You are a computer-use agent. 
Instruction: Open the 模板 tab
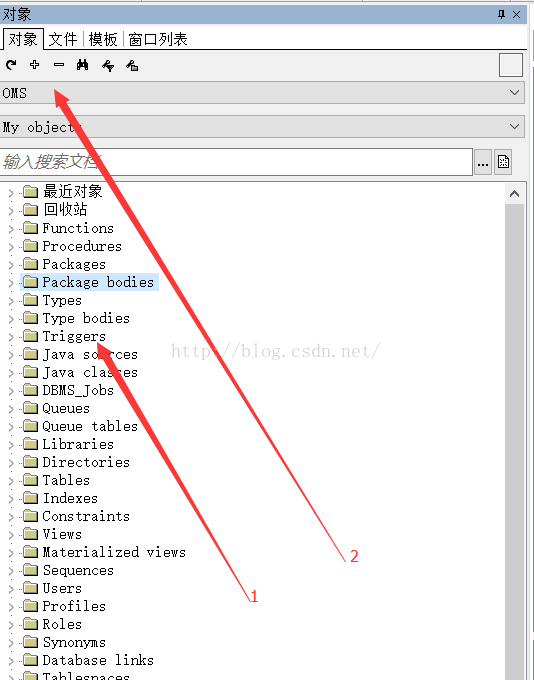[x=103, y=39]
